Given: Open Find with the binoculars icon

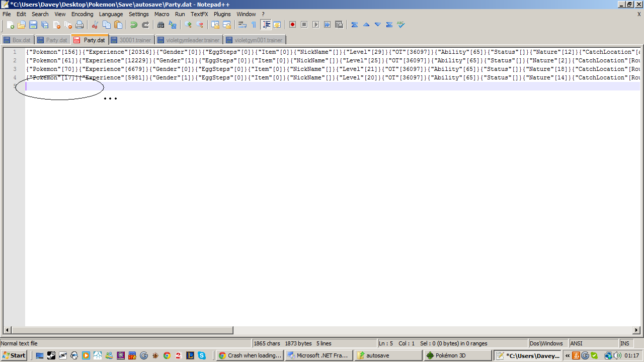Looking at the screenshot, I should point(160,25).
